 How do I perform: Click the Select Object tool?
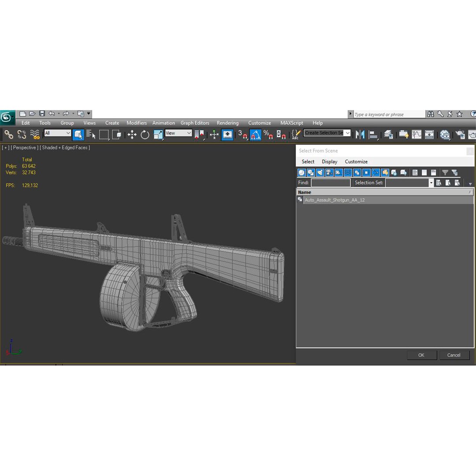[78, 134]
